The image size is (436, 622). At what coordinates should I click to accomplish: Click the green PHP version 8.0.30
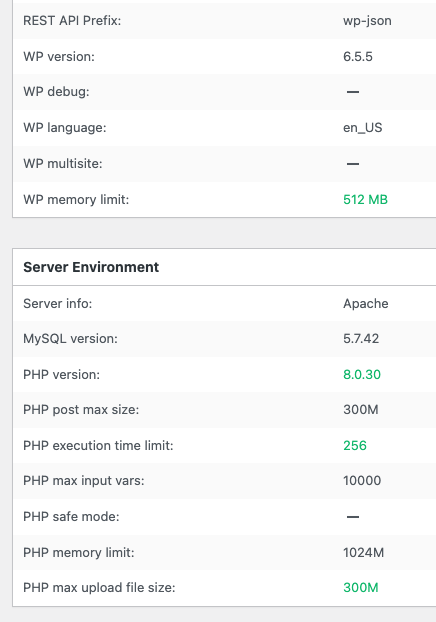click(362, 374)
